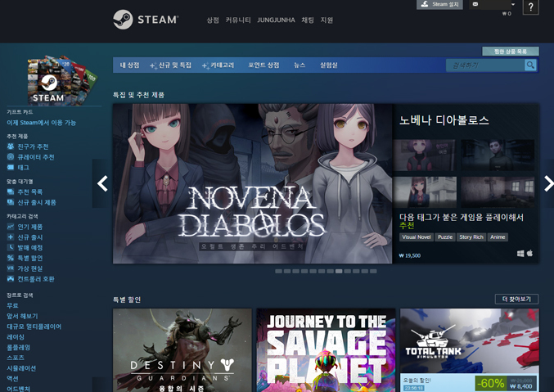Open the Novena Diabolos main banner
The width and height of the screenshot is (554, 392).
(x=252, y=183)
